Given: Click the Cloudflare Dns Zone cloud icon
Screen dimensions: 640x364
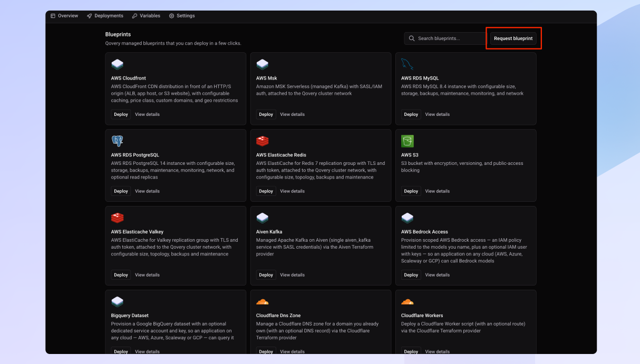Looking at the screenshot, I should coord(262,302).
